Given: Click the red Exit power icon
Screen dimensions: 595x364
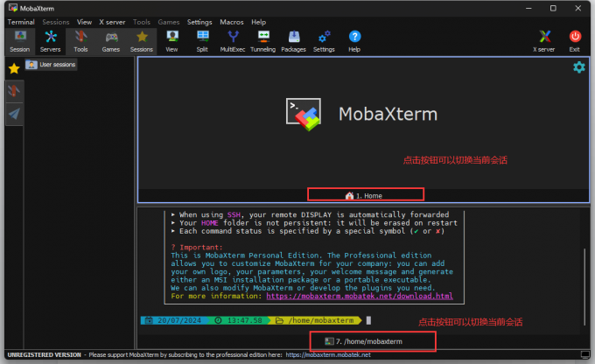Looking at the screenshot, I should [x=575, y=41].
